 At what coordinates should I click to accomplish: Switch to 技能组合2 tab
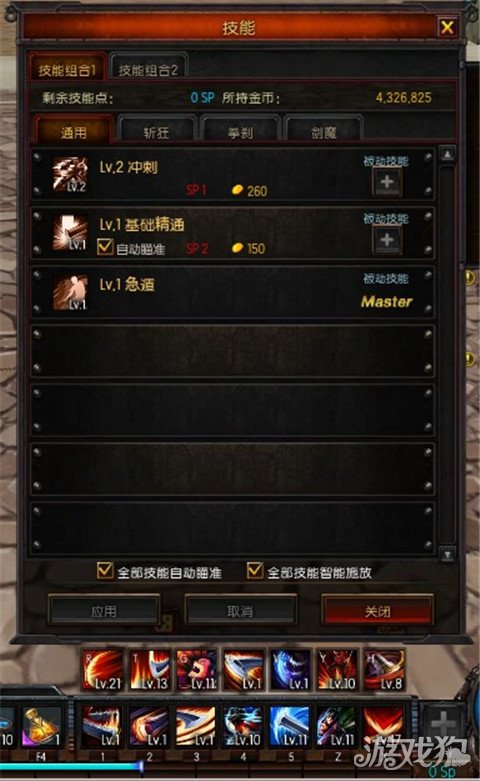click(x=148, y=69)
